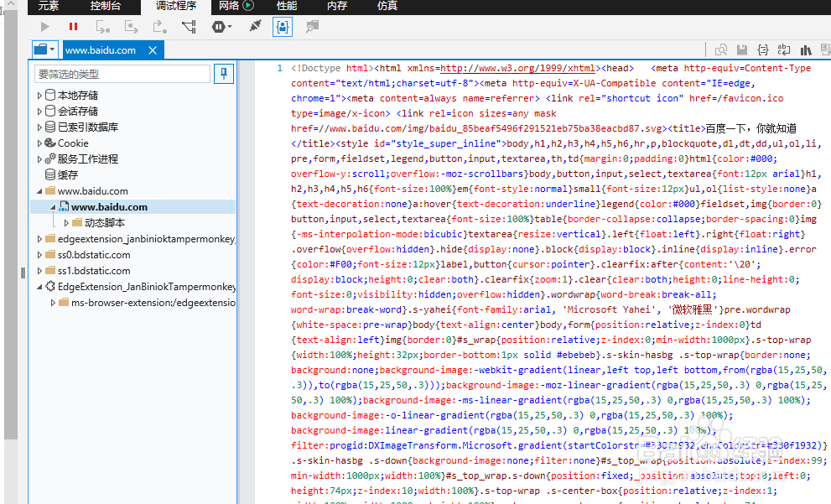
Task: Switch to the 元素 tab
Action: [49, 6]
